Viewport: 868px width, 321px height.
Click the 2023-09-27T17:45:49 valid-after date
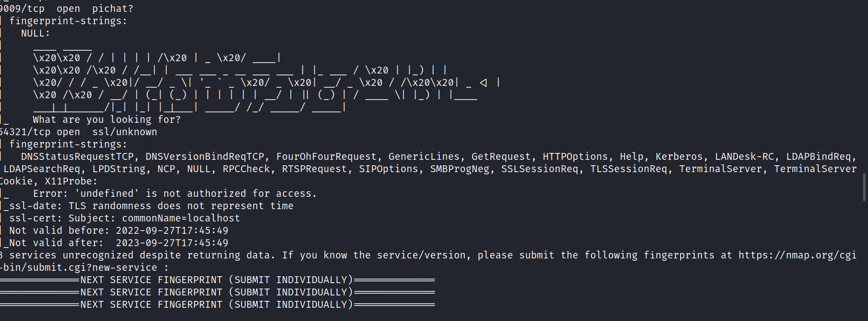(x=172, y=243)
